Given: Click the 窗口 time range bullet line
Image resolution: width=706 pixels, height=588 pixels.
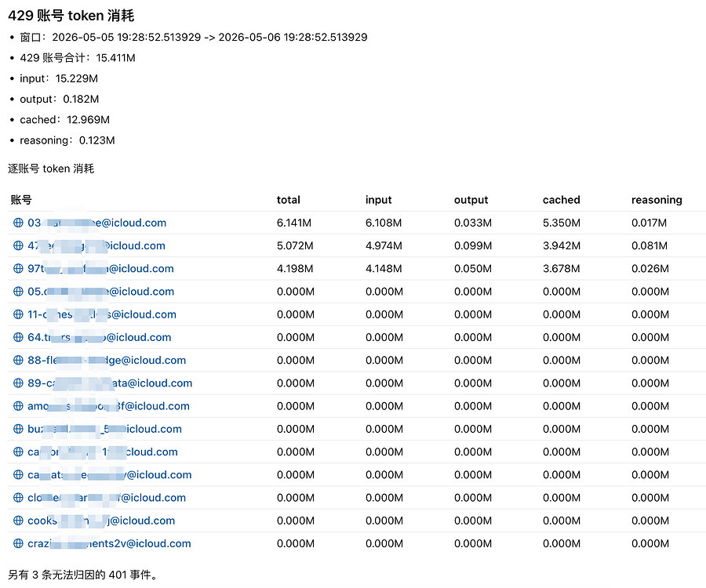Looking at the screenshot, I should pyautogui.click(x=194, y=37).
